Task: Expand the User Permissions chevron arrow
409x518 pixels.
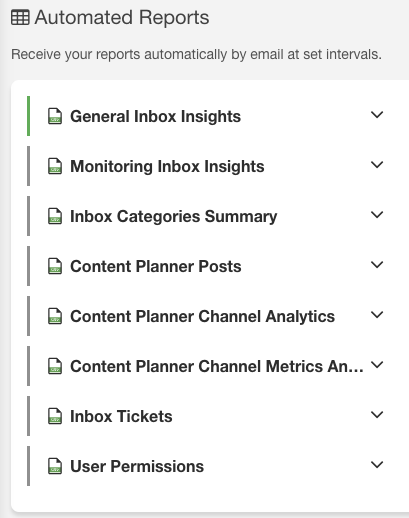Action: click(377, 465)
